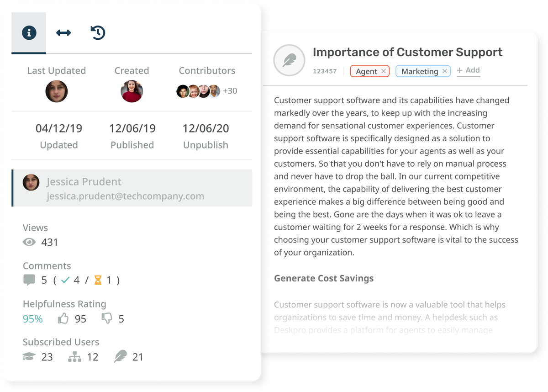The height and width of the screenshot is (392, 548).
Task: Click the views eye icon
Action: pos(29,242)
